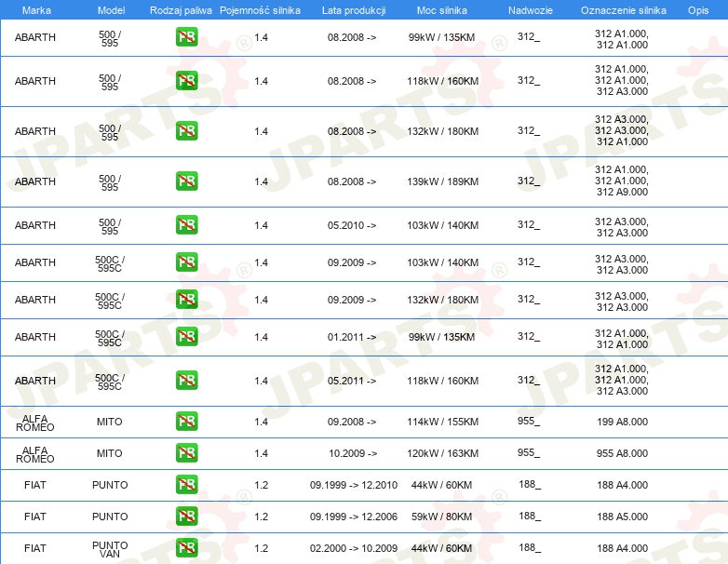This screenshot has width=728, height=564.
Task: Click the Nadwozie column header
Action: (x=531, y=10)
